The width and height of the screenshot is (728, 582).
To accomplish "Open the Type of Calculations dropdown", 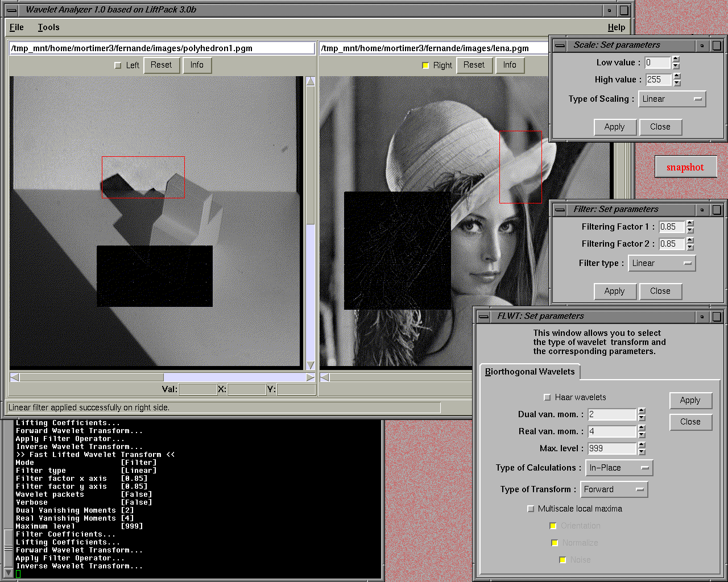I will click(x=619, y=468).
